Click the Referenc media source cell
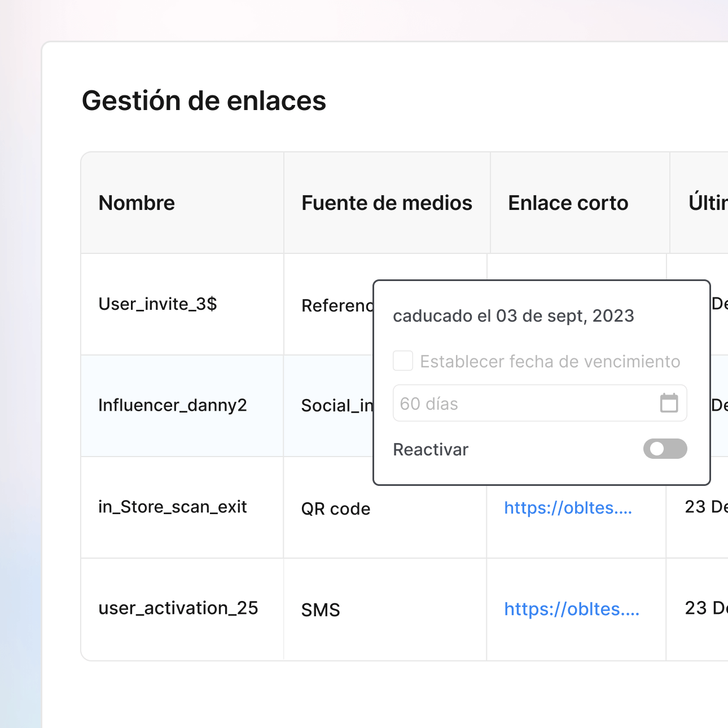 tap(337, 305)
